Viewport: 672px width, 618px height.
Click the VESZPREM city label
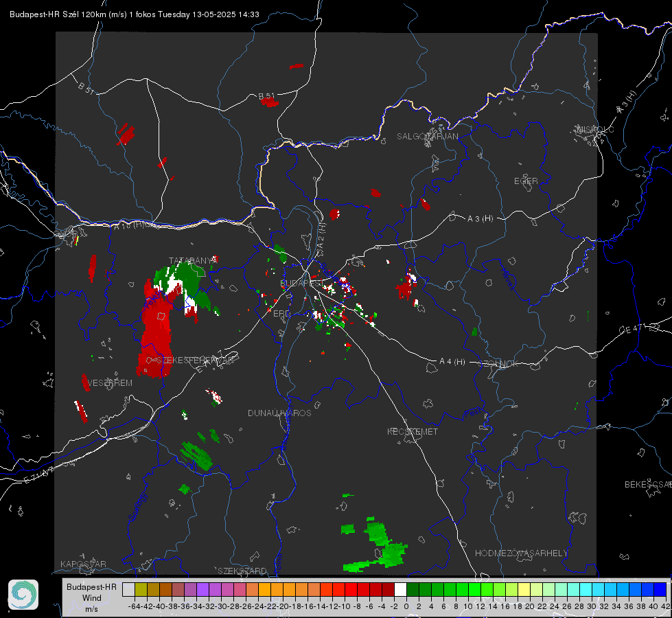pos(110,383)
